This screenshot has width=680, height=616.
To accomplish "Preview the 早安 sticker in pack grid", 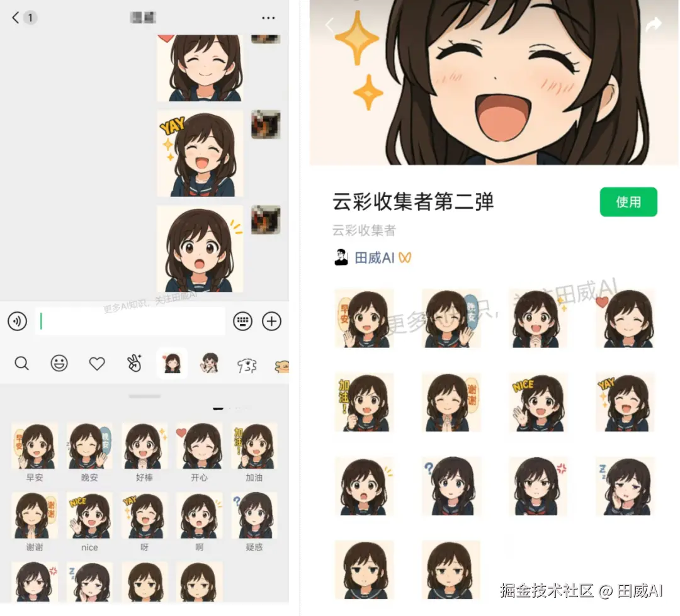I will pos(365,318).
